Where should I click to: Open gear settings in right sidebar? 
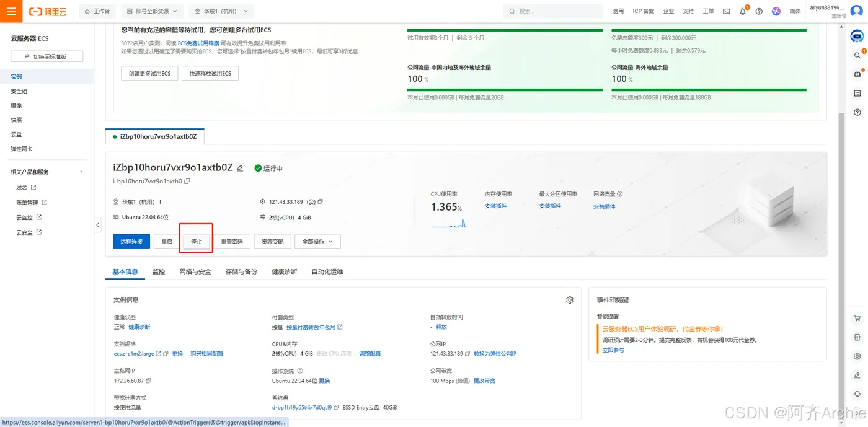[857, 356]
